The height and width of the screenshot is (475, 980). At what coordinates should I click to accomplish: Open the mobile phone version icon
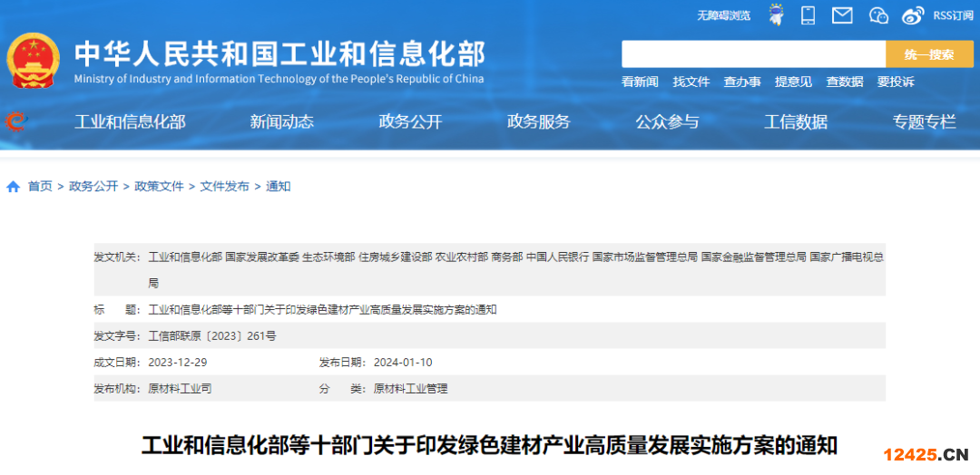pos(808,15)
